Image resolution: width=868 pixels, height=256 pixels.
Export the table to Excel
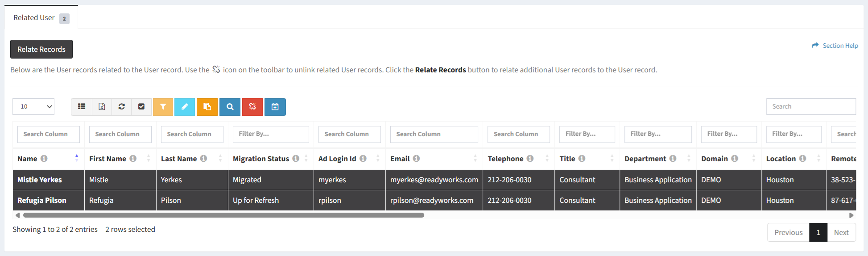pos(102,107)
